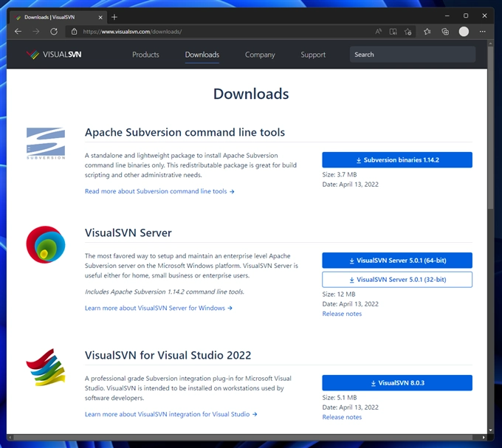Open Read more about Subversion command line tools

[x=159, y=191]
